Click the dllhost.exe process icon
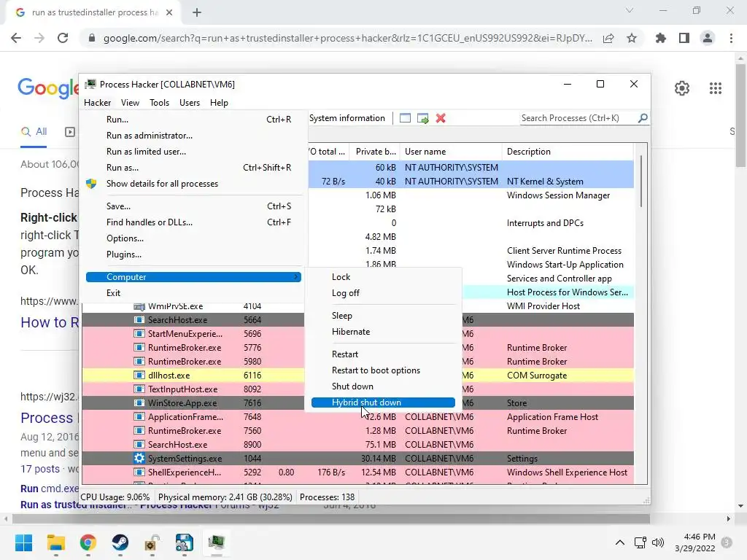The width and height of the screenshot is (747, 560). (x=139, y=376)
